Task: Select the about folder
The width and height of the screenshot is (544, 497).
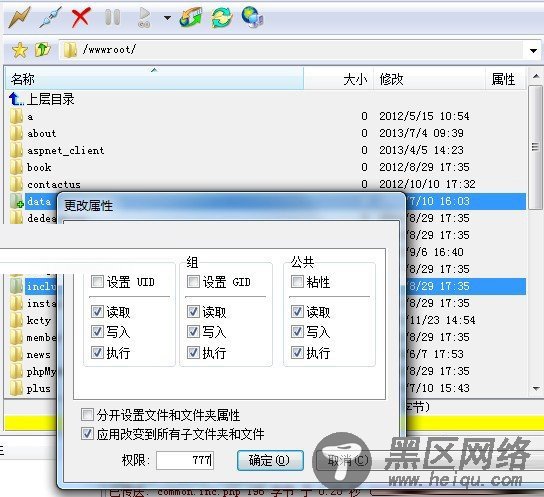Action: [42, 134]
